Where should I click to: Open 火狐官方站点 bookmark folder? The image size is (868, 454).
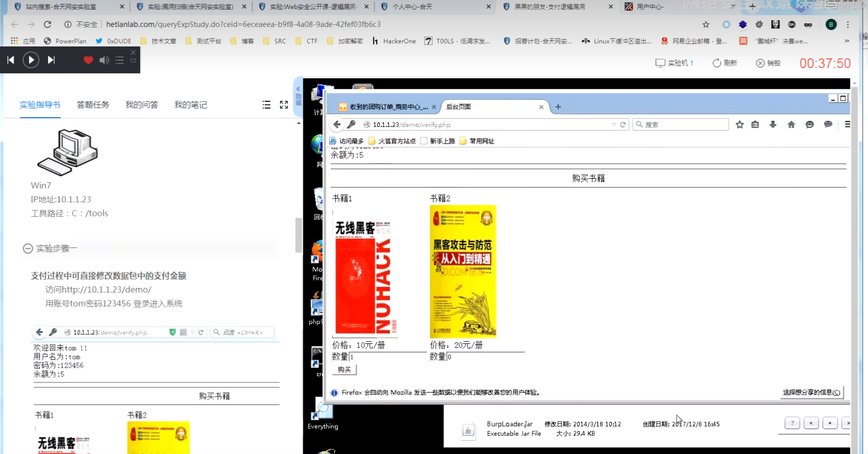coord(392,141)
